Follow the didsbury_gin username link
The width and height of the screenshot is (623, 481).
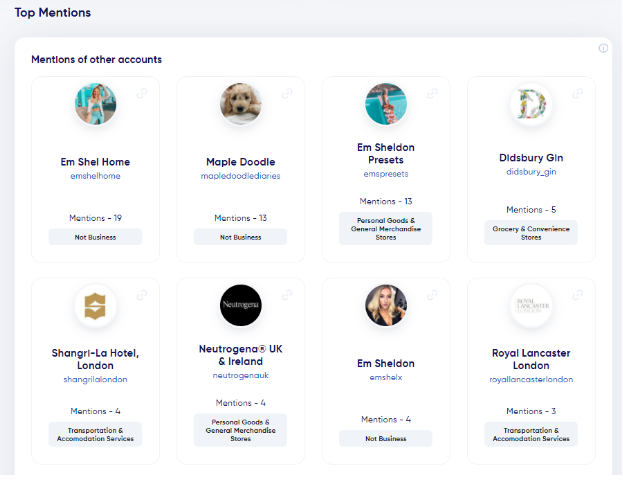point(531,172)
